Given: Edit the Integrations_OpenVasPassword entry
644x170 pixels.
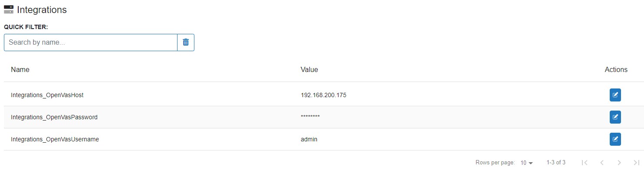Looking at the screenshot, I should [615, 117].
